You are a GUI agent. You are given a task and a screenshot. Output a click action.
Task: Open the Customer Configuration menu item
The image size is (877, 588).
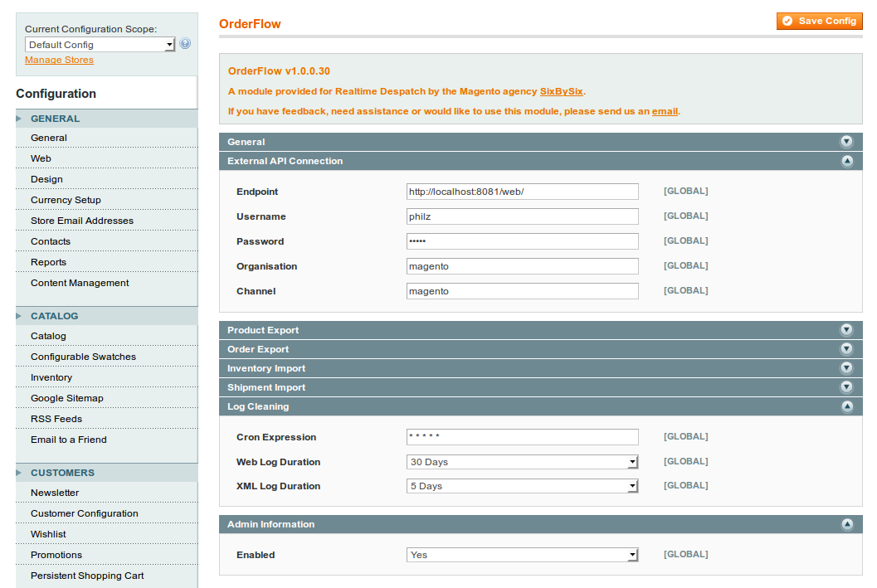pyautogui.click(x=83, y=513)
